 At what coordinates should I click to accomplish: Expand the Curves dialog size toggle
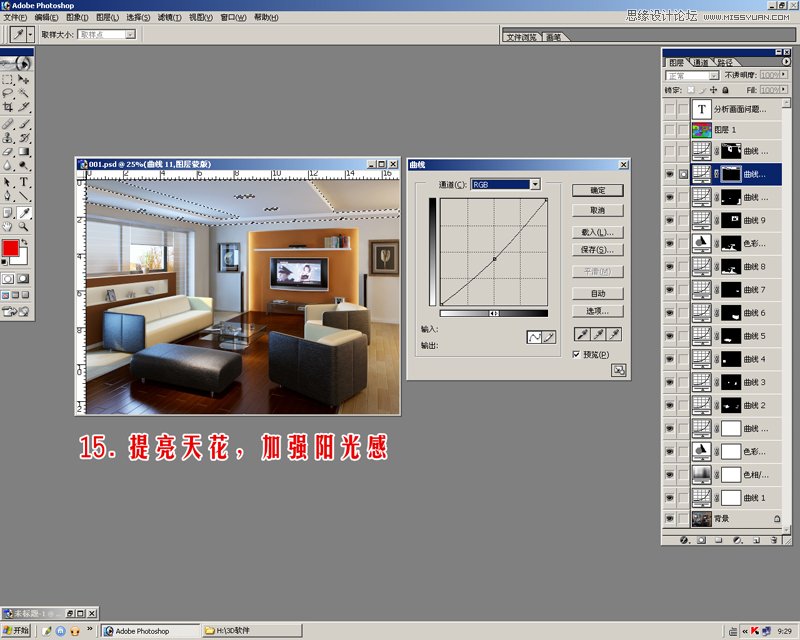[x=618, y=370]
